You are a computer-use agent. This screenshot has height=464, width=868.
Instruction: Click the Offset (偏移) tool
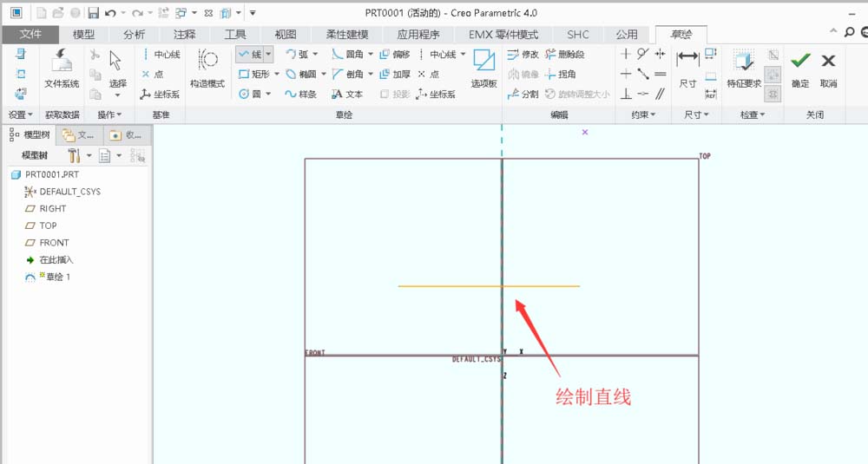click(395, 54)
